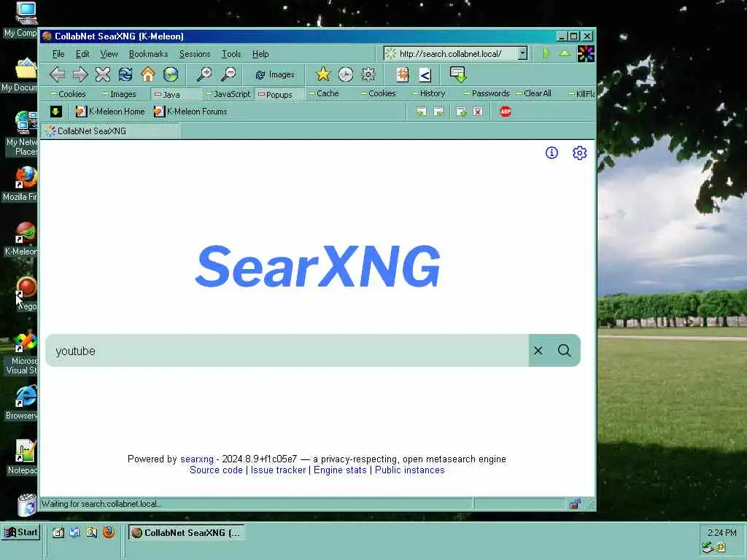Click the green Up triangle
The height and width of the screenshot is (560, 747).
[565, 53]
